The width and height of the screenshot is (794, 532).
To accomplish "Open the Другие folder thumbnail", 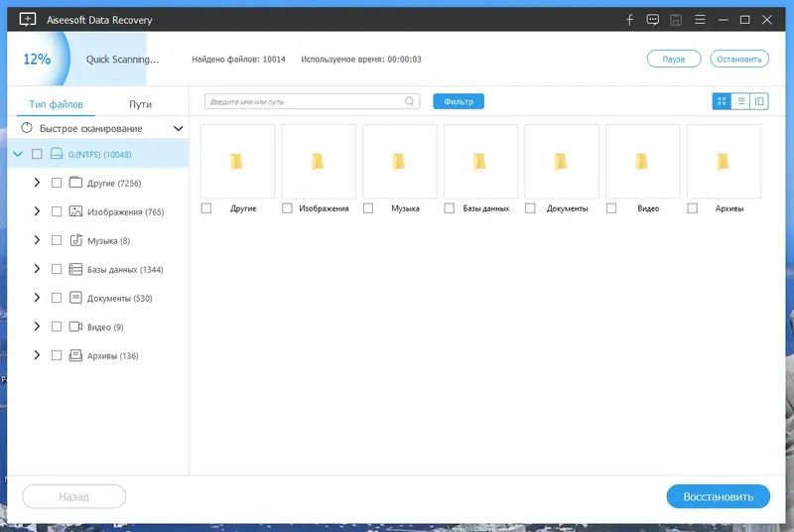I will click(x=237, y=162).
